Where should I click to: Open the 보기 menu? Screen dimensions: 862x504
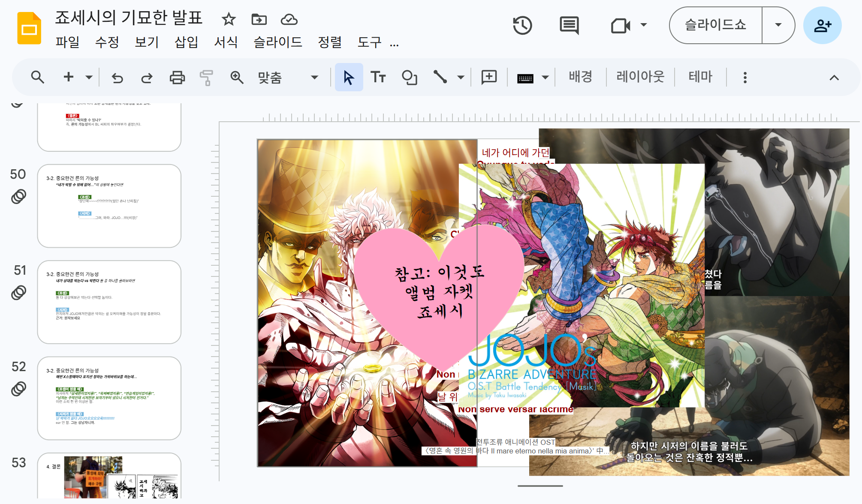(x=147, y=42)
